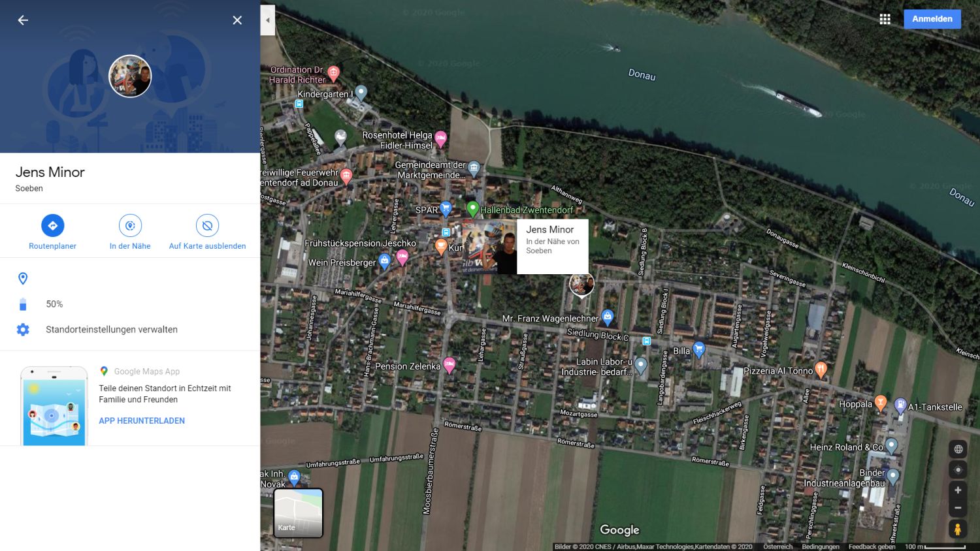The image size is (980, 551).
Task: Click the Anmelden sign-in button
Action: point(932,19)
